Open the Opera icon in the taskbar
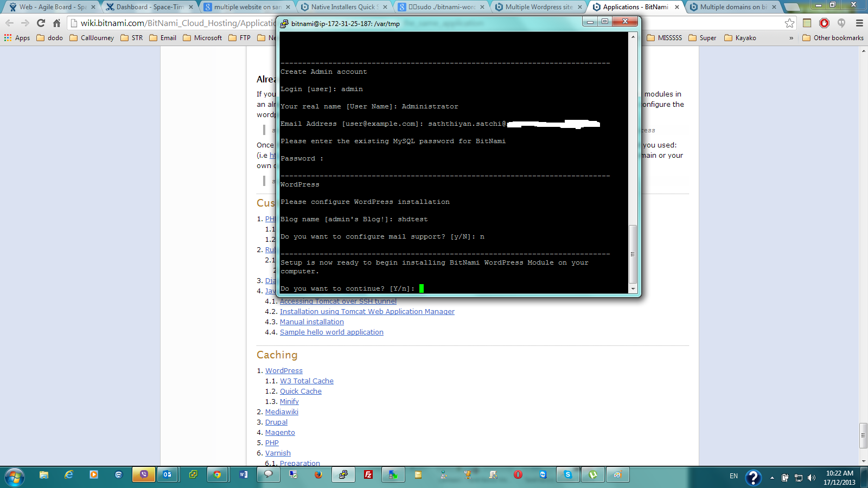This screenshot has width=868, height=488. point(518,475)
